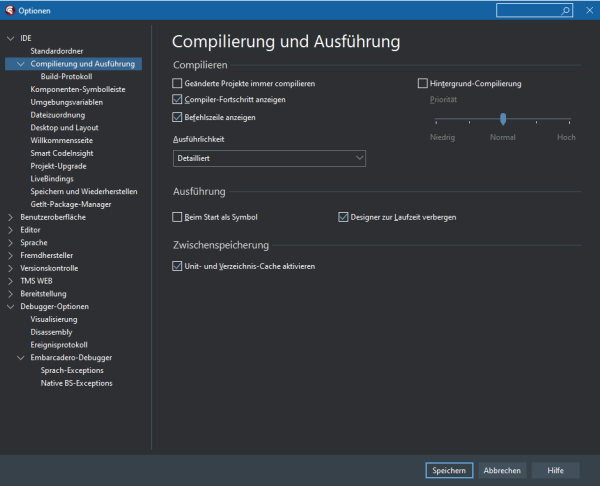Image resolution: width=600 pixels, height=486 pixels.
Task: Expand the Fremdhersteller node
Action: click(x=11, y=255)
